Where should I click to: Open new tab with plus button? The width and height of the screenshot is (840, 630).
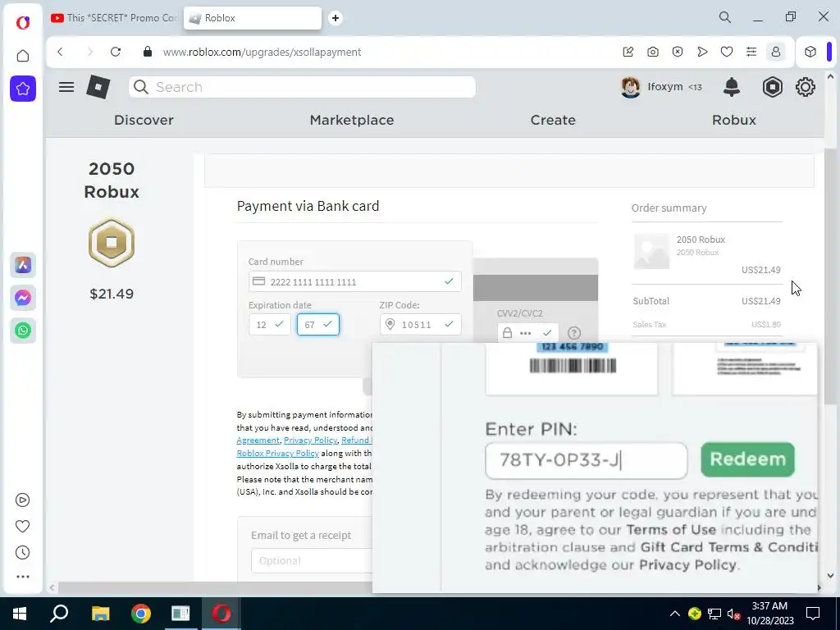pos(336,18)
